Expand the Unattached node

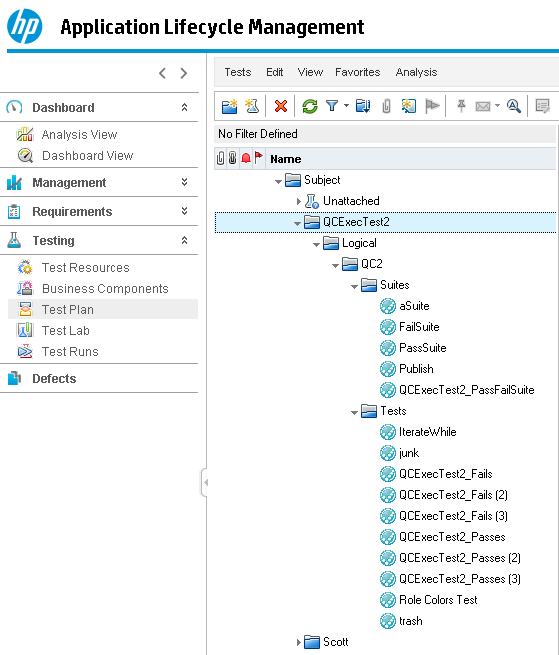(299, 201)
